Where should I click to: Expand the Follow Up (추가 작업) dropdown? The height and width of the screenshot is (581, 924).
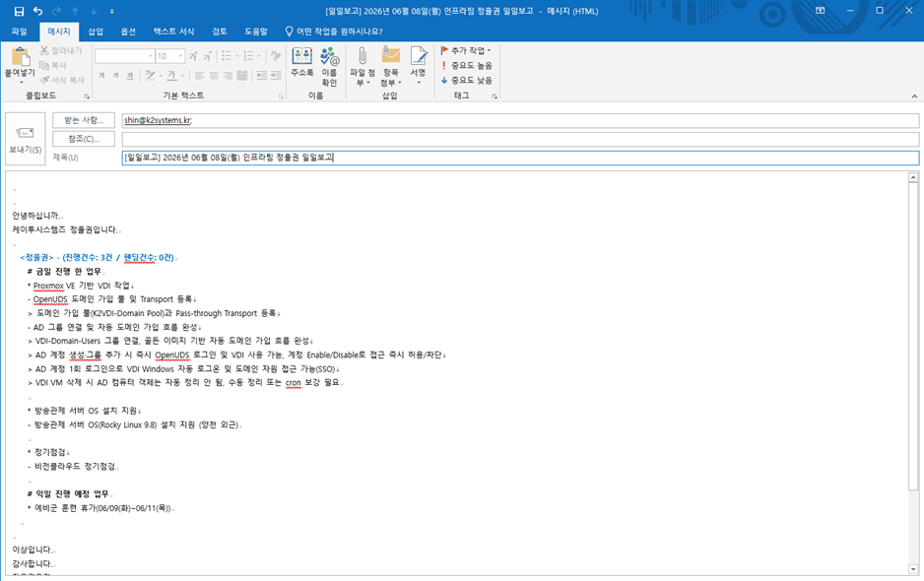(466, 50)
